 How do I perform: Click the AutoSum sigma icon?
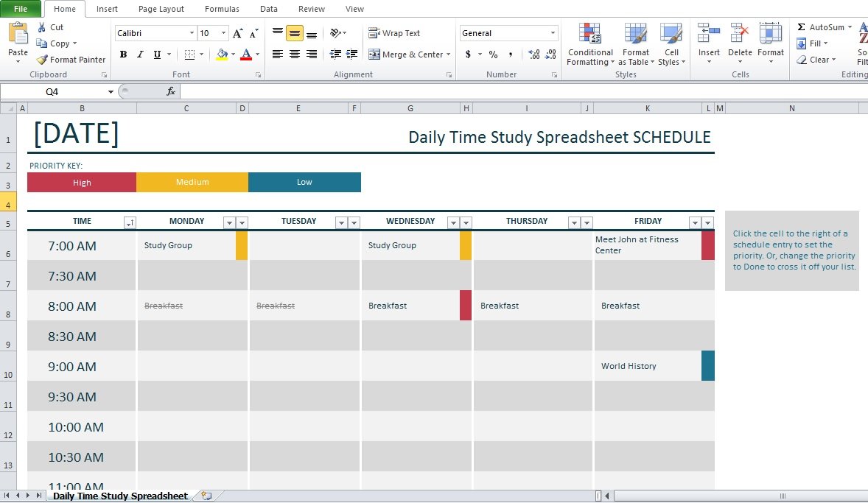pyautogui.click(x=801, y=27)
